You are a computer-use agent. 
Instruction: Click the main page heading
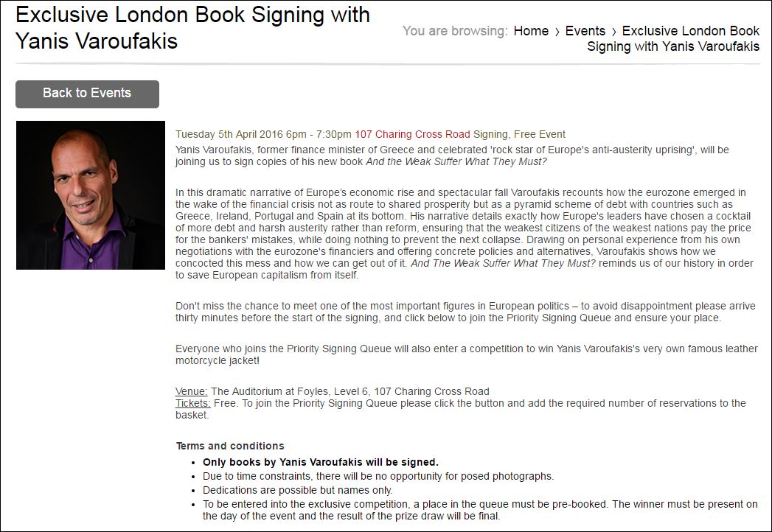[192, 27]
